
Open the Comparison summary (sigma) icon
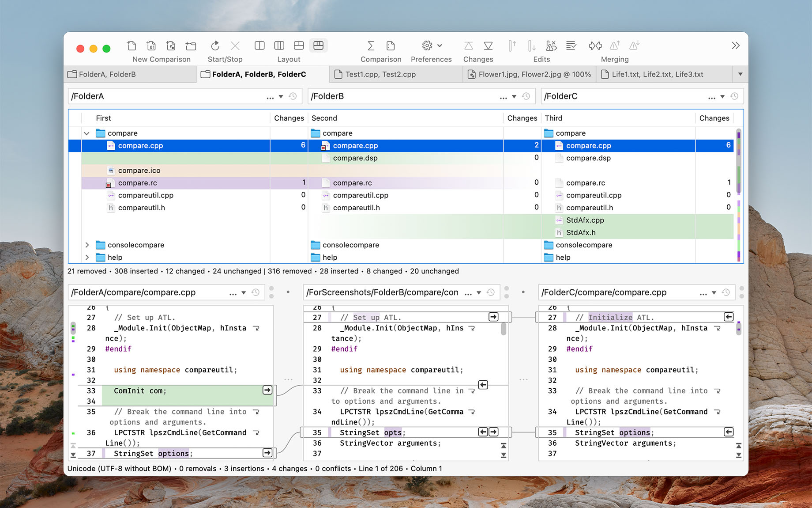(x=371, y=45)
